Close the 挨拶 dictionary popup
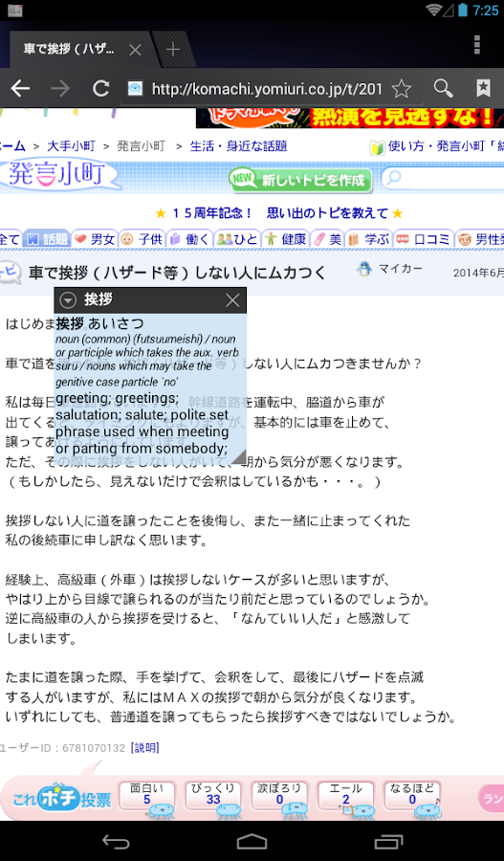The width and height of the screenshot is (504, 861). click(232, 299)
